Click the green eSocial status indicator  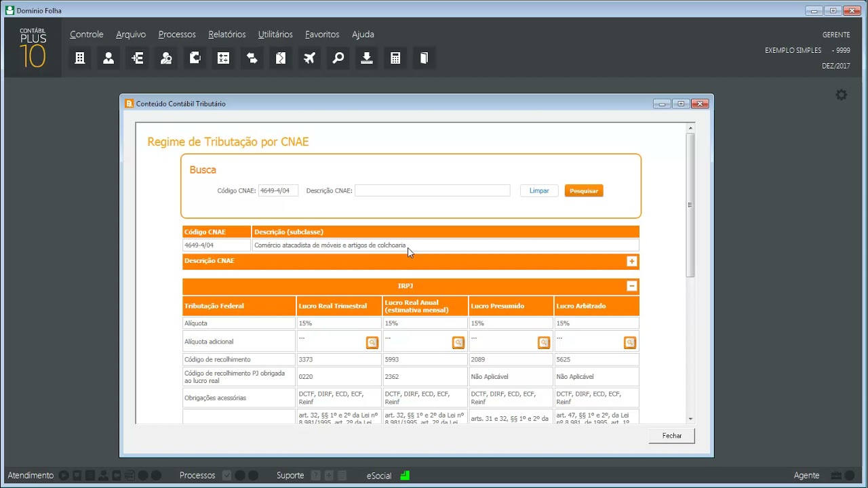(405, 476)
